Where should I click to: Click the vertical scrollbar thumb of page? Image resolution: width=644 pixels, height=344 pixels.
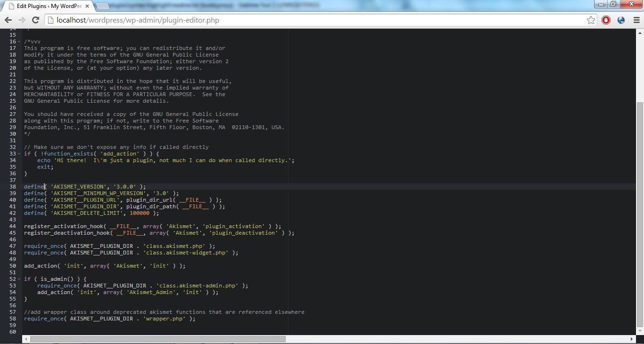pos(640,213)
